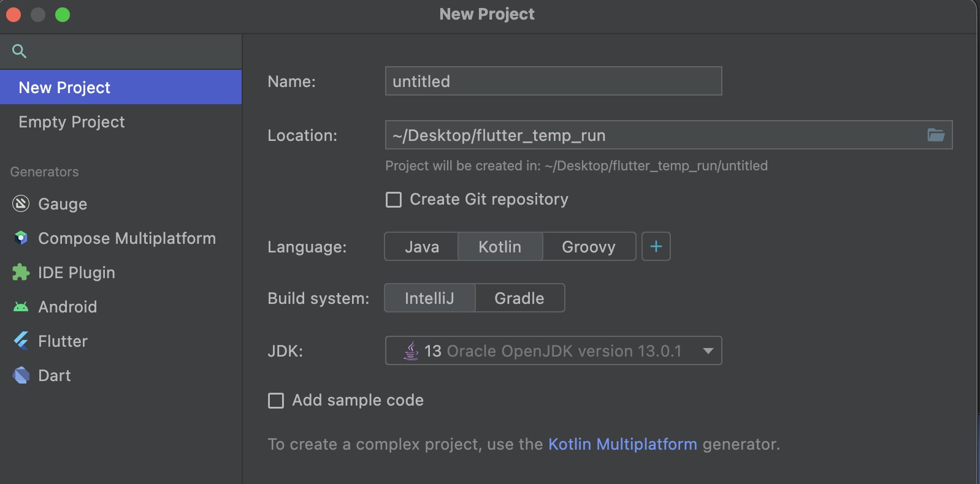Click the Android generator label
The width and height of the screenshot is (980, 484).
click(x=67, y=307)
